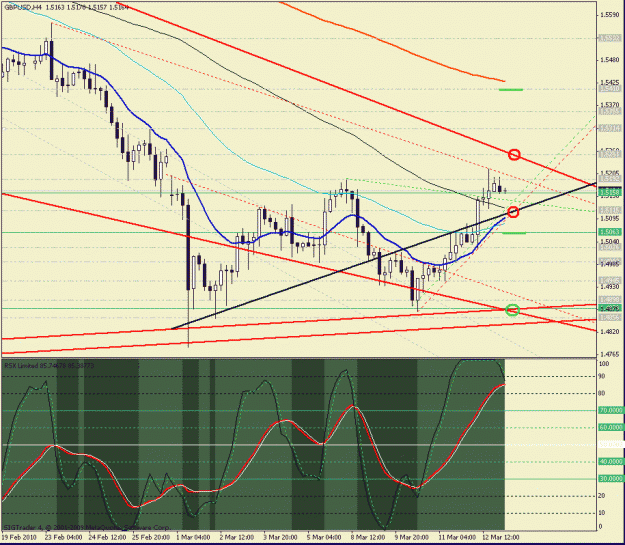
Task: Click the 1 Mar 04:00 time label
Action: point(193,537)
